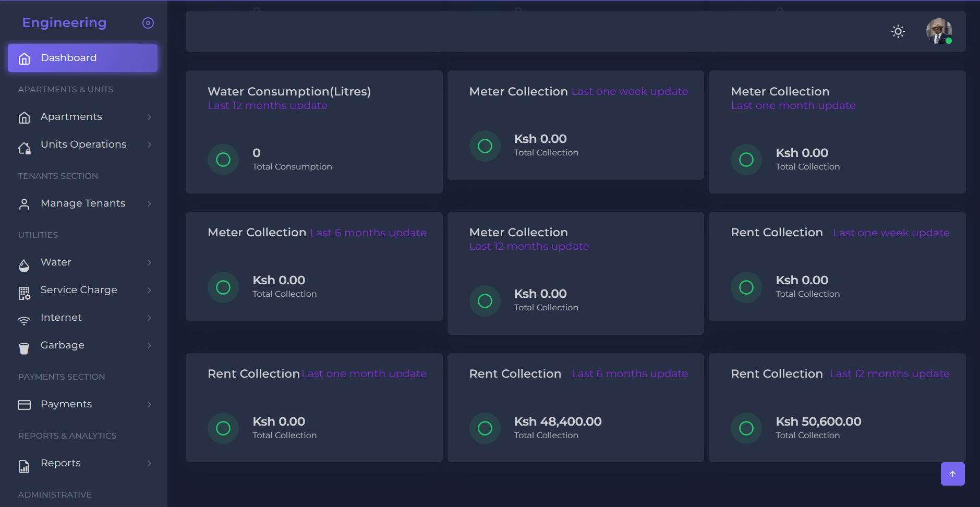Image resolution: width=980 pixels, height=507 pixels.
Task: Click the Water droplet icon in sidebar
Action: [24, 266]
